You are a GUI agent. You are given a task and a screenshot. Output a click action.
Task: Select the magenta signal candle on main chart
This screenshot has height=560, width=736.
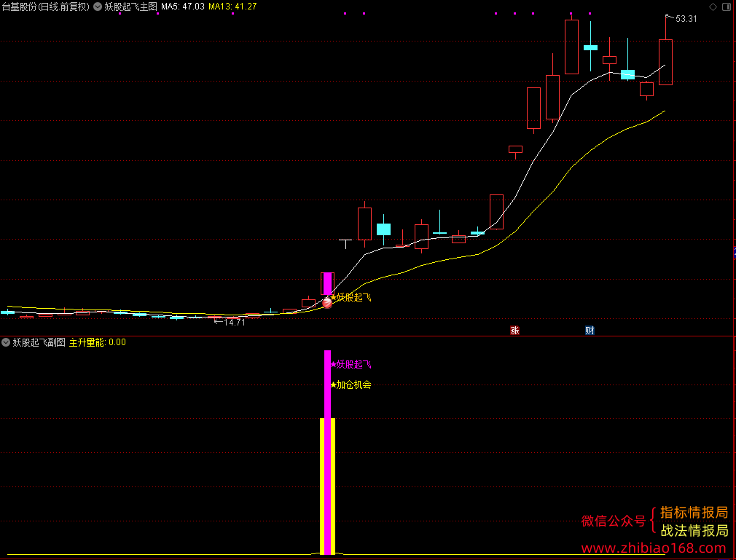coord(327,284)
